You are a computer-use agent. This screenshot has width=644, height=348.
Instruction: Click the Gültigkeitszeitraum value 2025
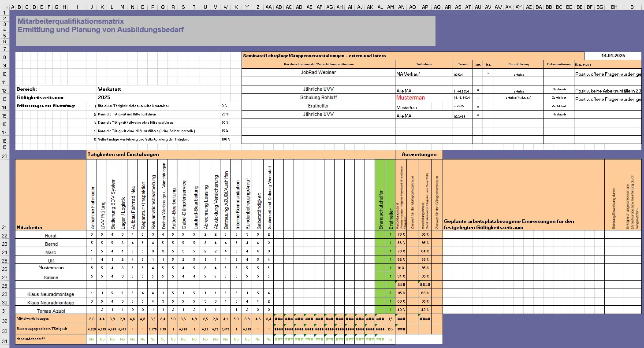(x=104, y=97)
